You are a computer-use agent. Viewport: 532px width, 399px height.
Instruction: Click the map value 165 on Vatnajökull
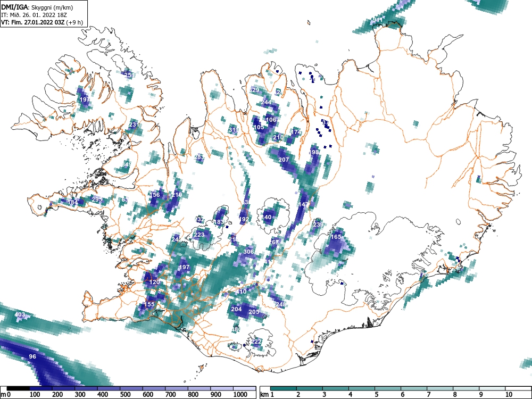pyautogui.click(x=336, y=237)
